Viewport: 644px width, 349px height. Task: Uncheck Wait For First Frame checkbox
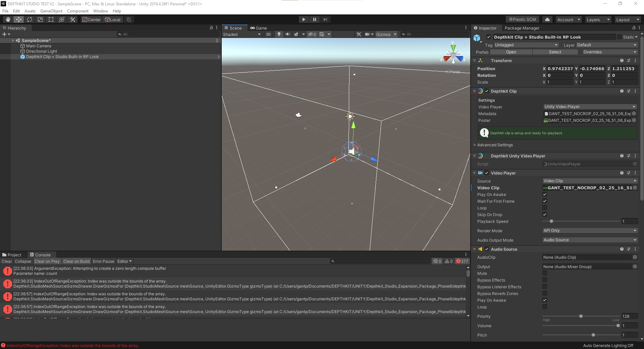click(545, 201)
